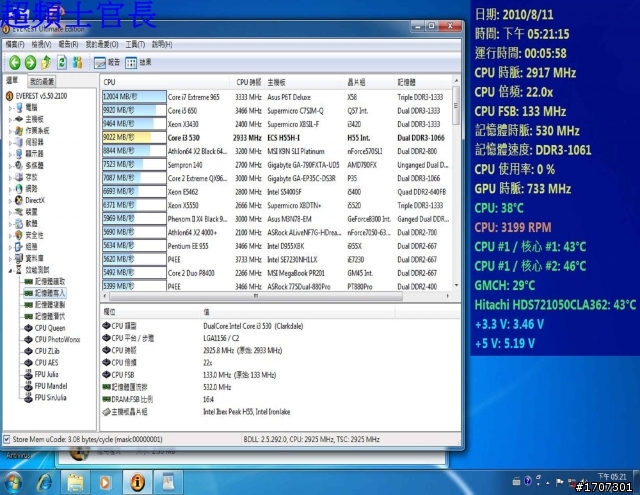The height and width of the screenshot is (495, 640).
Task: Open the 報告 report toolbar button
Action: [x=107, y=62]
